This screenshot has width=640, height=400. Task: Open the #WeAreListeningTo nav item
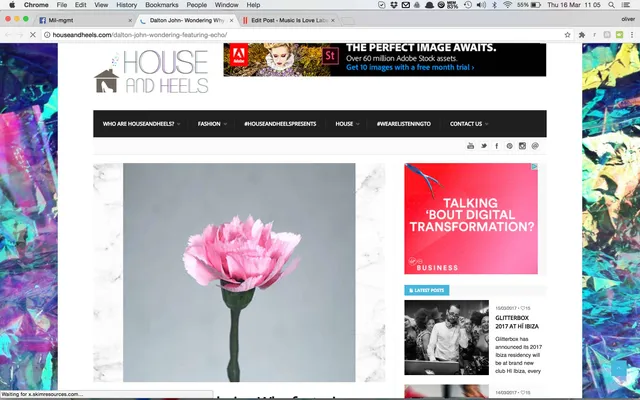(404, 124)
